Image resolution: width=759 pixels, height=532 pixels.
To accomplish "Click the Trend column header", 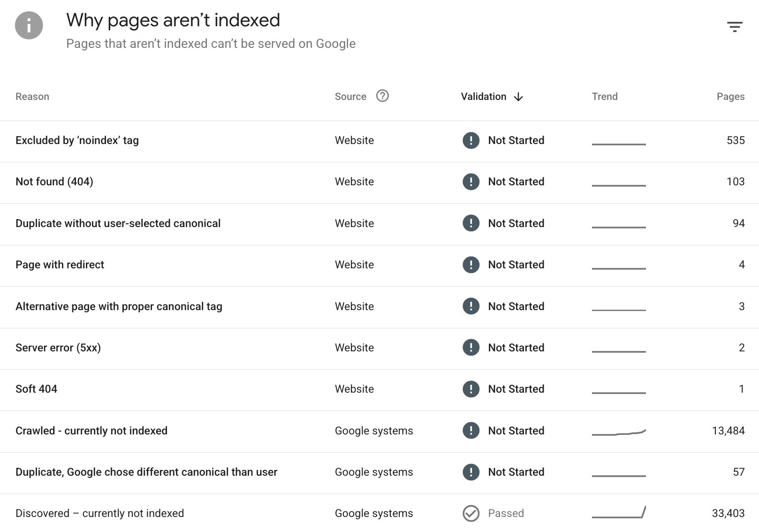I will pos(605,97).
